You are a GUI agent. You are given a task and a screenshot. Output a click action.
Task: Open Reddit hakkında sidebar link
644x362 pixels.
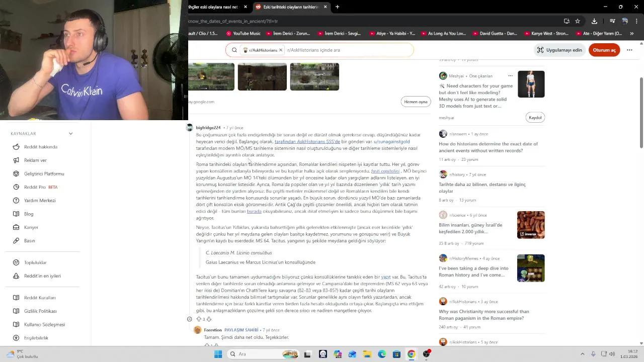pyautogui.click(x=41, y=147)
